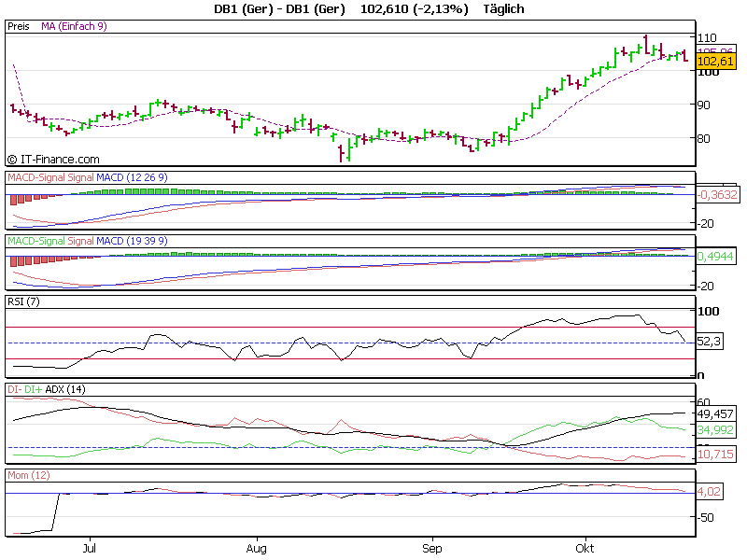
Task: Click the yellow current price tag 102,61
Action: click(715, 61)
